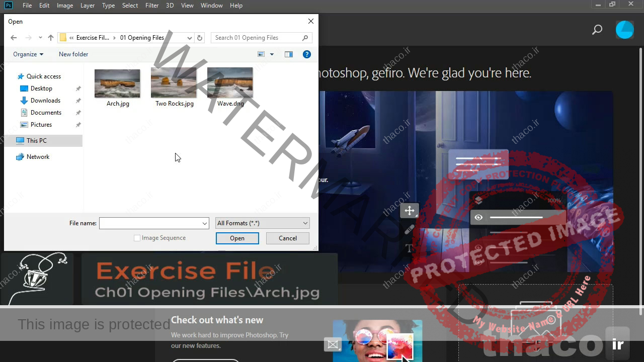Click the Photoshop home search magnifier icon
Screen dimensions: 644x362
(597, 30)
